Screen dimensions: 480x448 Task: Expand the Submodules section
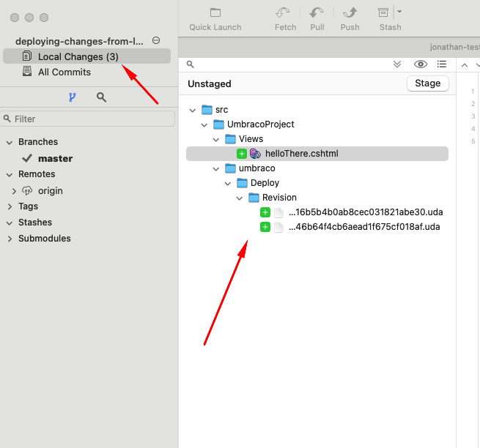pos(10,239)
